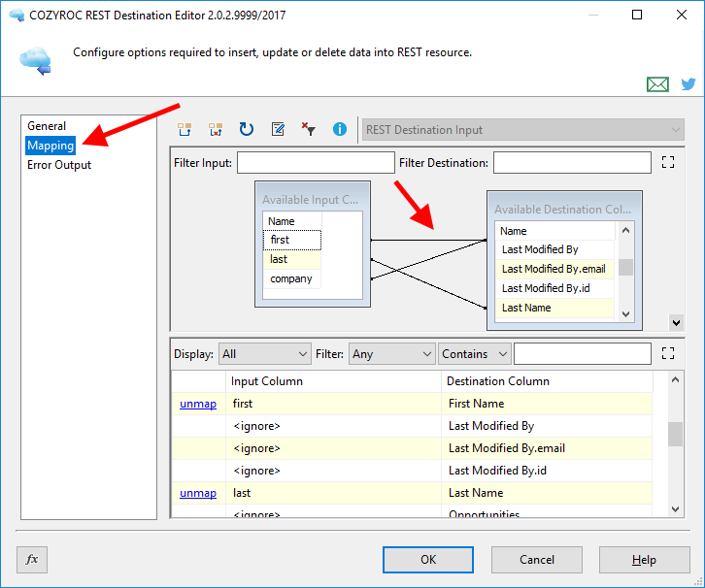The height and width of the screenshot is (588, 705).
Task: Click the mapping grid scrollbar thumb
Action: click(x=675, y=434)
